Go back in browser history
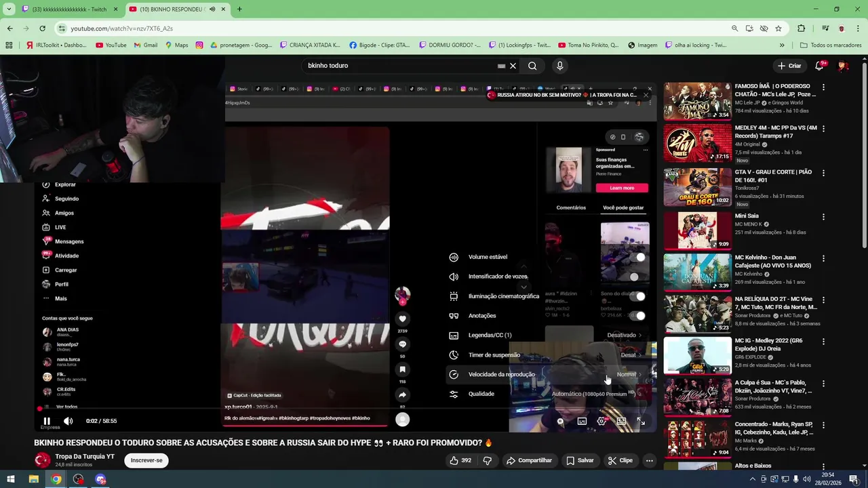The width and height of the screenshot is (868, 488). pos(9,28)
